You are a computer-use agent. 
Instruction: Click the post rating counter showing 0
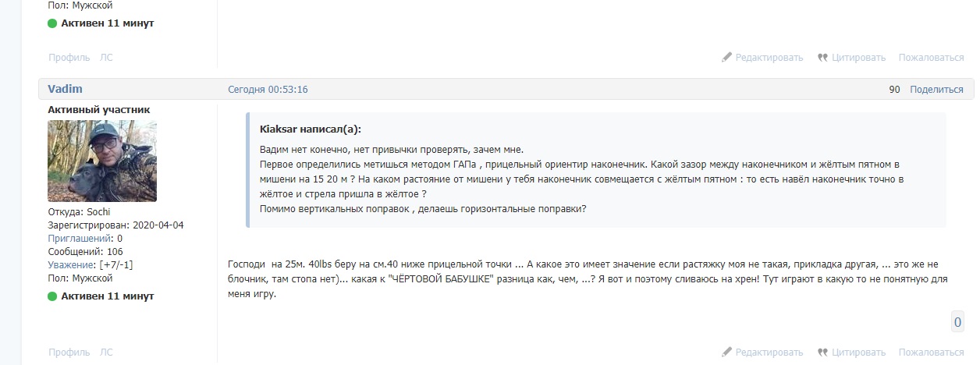point(957,322)
